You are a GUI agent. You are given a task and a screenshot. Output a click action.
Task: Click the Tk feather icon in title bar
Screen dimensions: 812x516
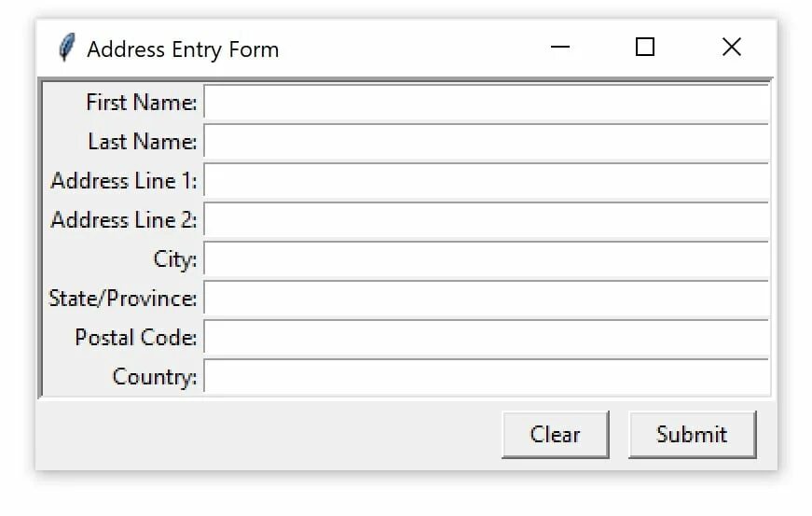(x=65, y=48)
